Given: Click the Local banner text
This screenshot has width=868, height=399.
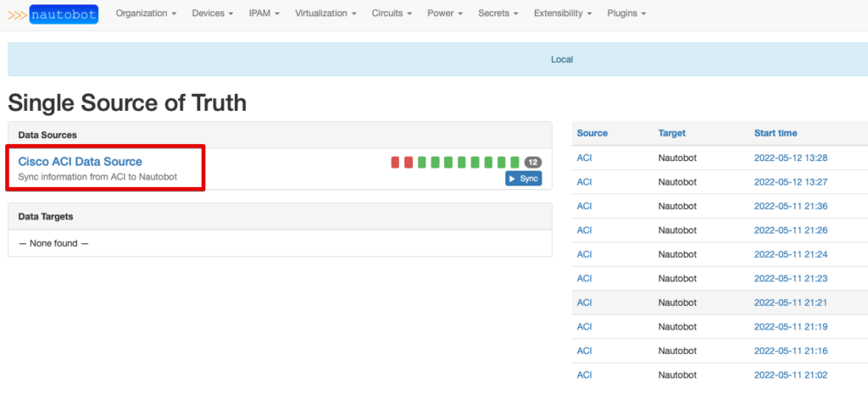Looking at the screenshot, I should 562,59.
